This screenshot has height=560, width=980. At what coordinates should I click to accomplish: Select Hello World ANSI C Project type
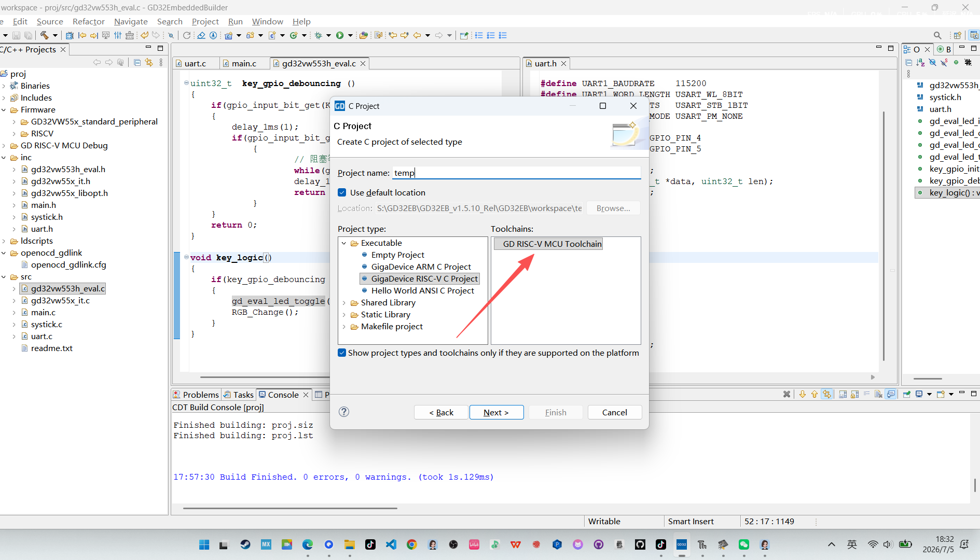pos(422,291)
